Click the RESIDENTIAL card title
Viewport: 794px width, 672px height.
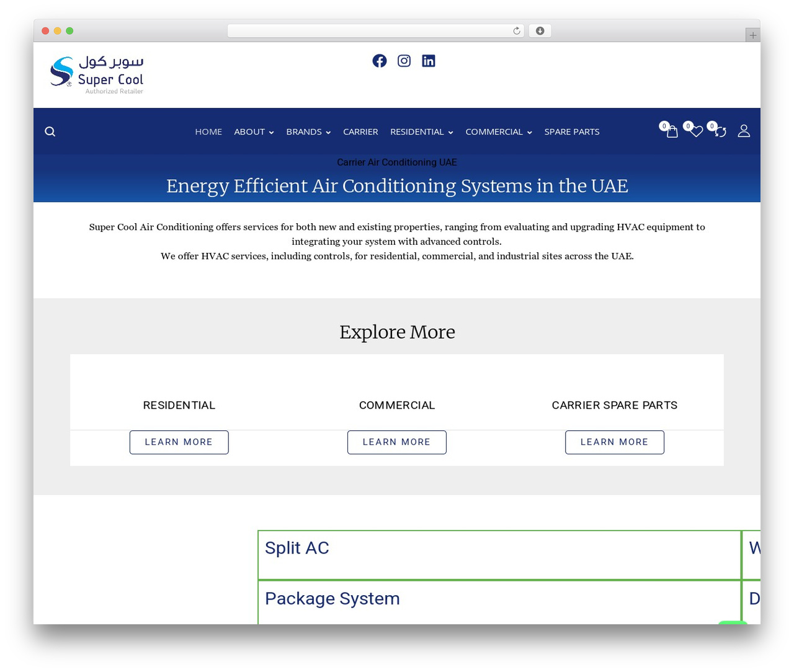[x=179, y=405]
